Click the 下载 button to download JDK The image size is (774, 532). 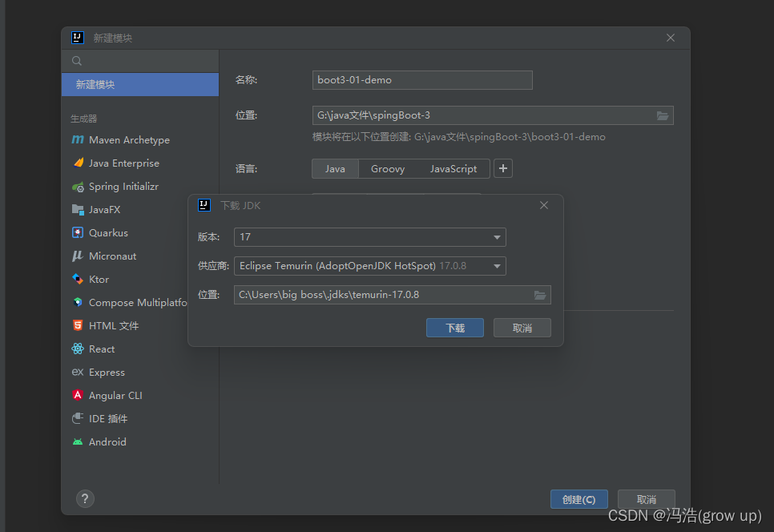[455, 328]
